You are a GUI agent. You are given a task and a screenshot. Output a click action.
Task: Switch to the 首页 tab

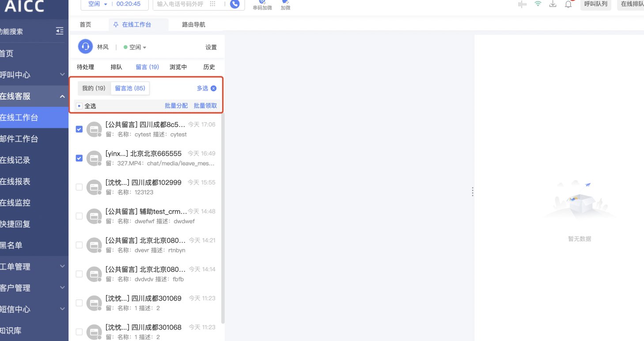pyautogui.click(x=85, y=25)
